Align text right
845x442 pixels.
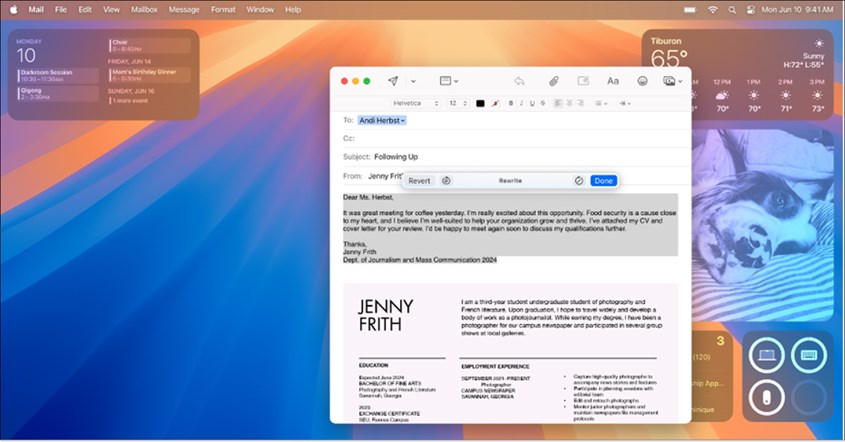pos(580,103)
